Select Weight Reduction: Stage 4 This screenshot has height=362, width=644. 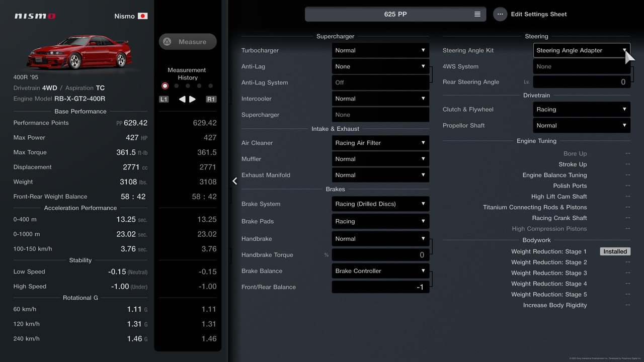pyautogui.click(x=549, y=284)
